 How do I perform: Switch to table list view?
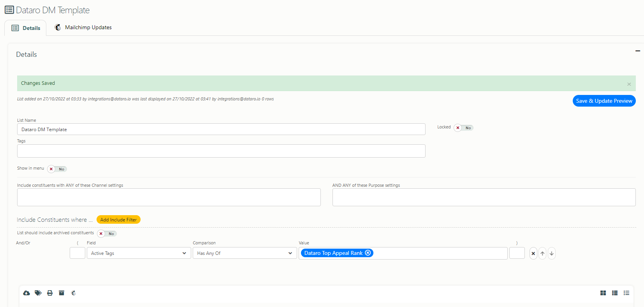click(x=615, y=293)
